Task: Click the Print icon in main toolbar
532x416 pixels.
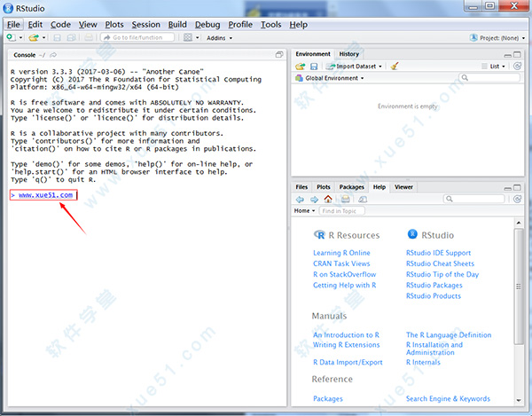Action: pyautogui.click(x=89, y=37)
